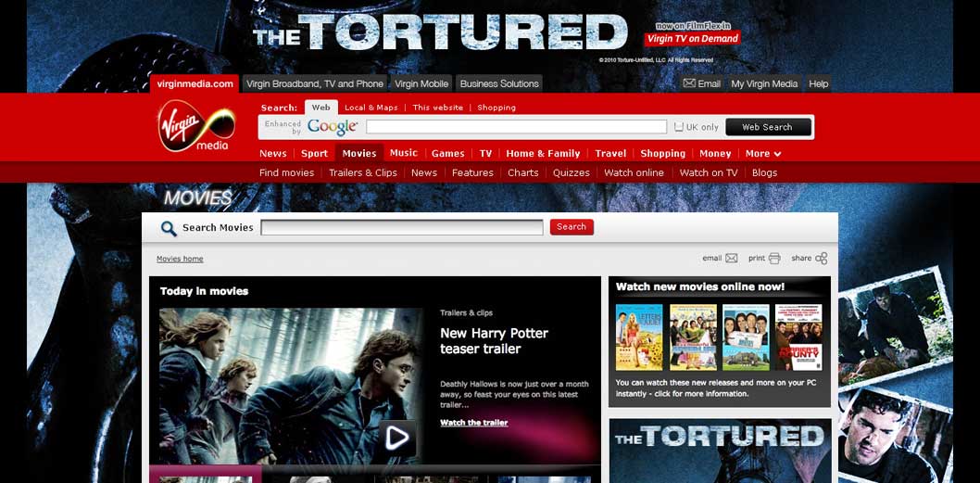Image resolution: width=980 pixels, height=483 pixels.
Task: Click the Web Search button
Action: pyautogui.click(x=768, y=127)
